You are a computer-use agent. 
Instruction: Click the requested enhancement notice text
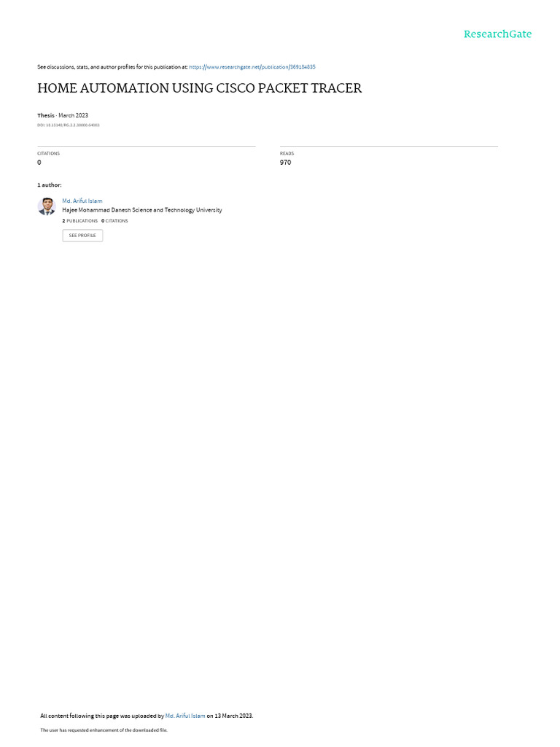(x=104, y=729)
